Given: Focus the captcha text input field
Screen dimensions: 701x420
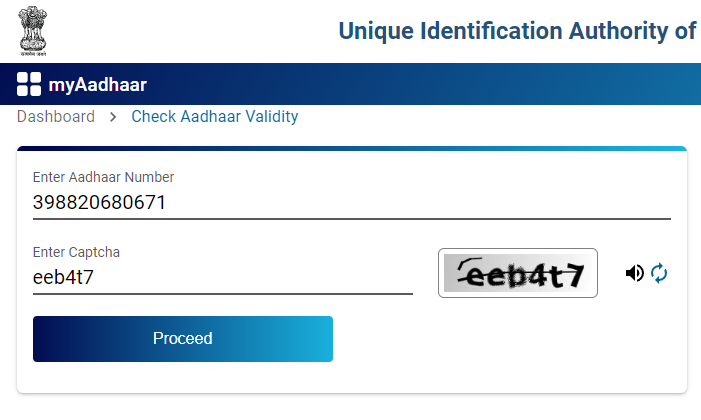Looking at the screenshot, I should click(222, 277).
